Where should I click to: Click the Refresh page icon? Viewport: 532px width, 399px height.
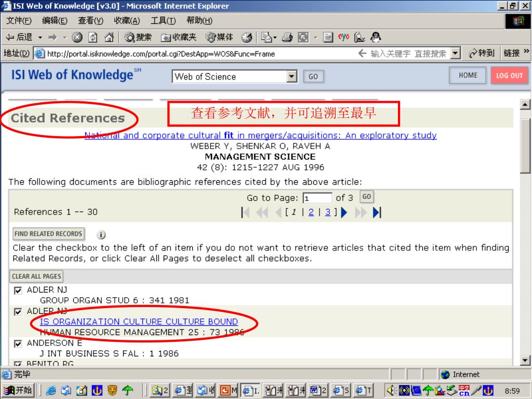pos(93,37)
